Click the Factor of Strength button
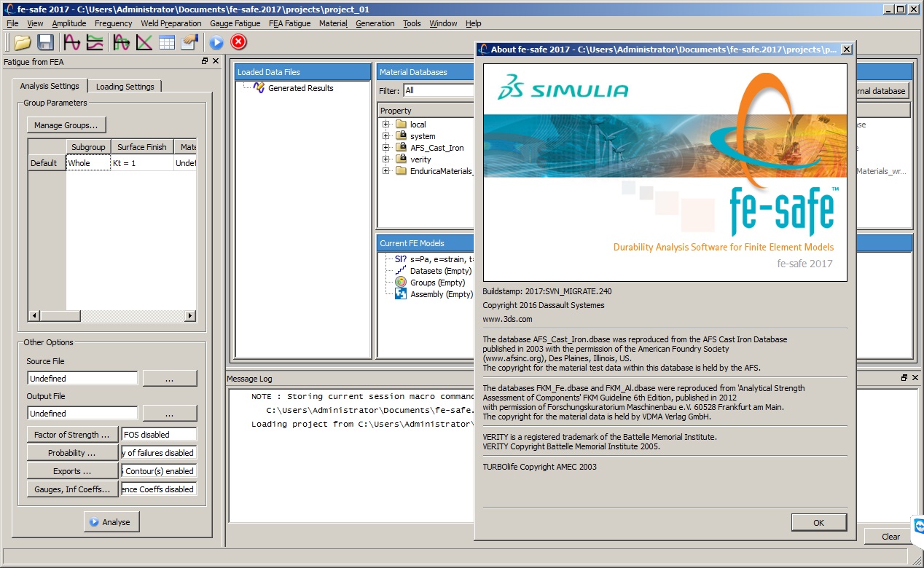Viewport: 924px width, 568px height. [72, 435]
